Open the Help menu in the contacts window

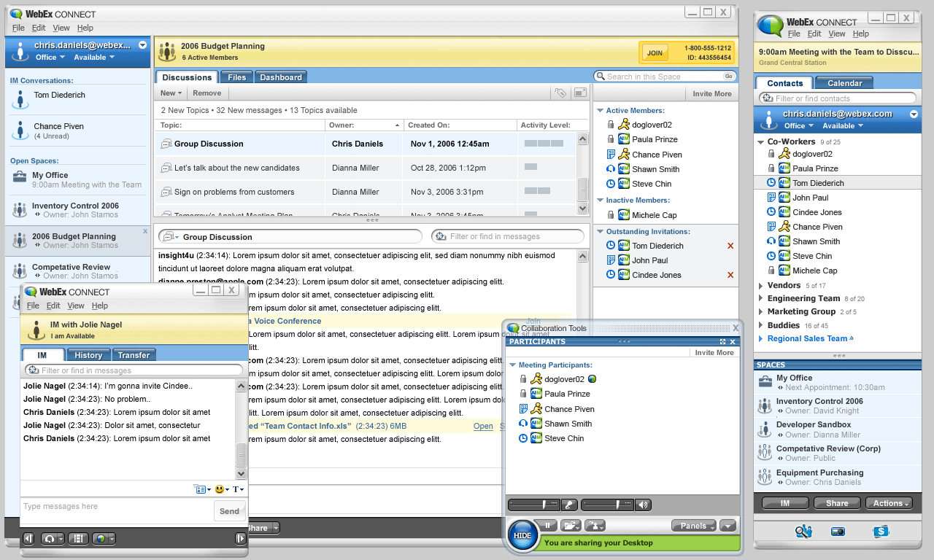tap(861, 34)
